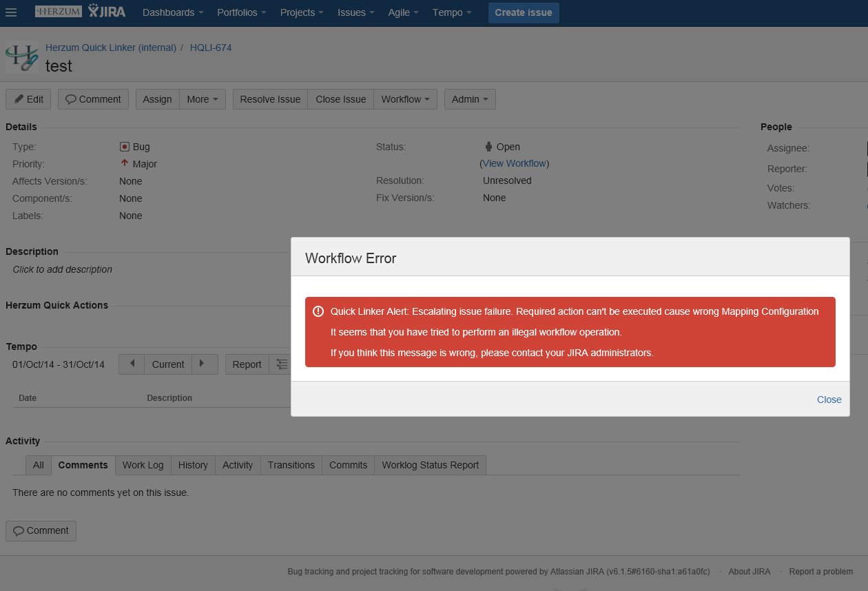Click to add description field
This screenshot has width=868, height=591.
[63, 269]
